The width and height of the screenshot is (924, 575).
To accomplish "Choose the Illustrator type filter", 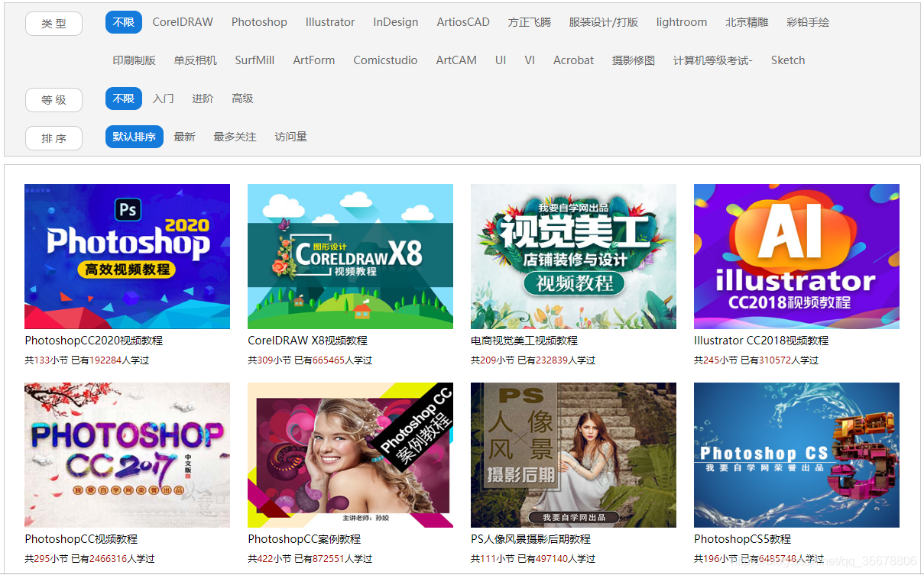I will (330, 22).
